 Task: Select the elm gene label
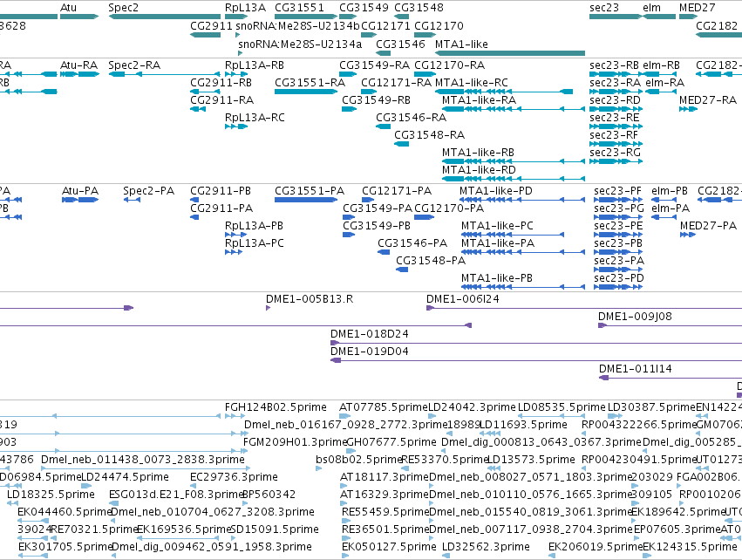pos(651,8)
